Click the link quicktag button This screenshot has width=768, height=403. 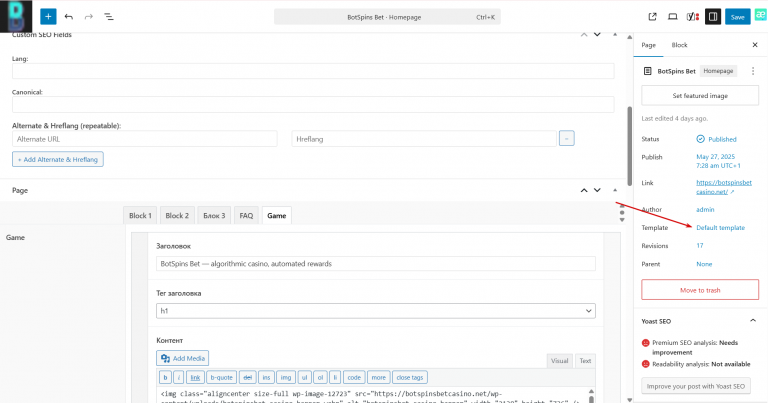(x=195, y=378)
